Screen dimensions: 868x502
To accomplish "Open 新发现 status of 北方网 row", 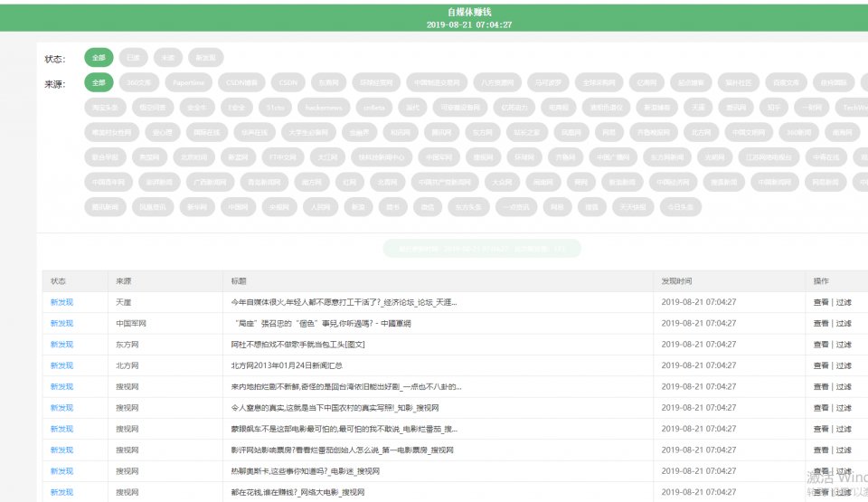I will [61, 365].
